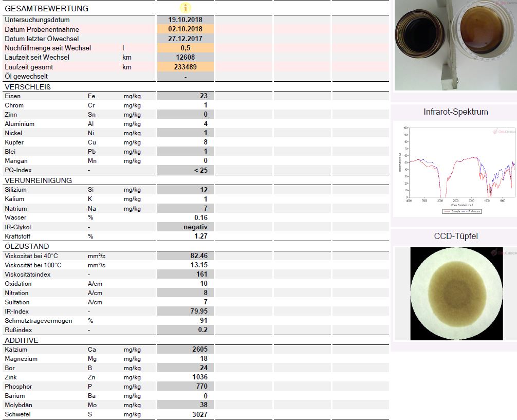Open the CCD-Tüpfel spot test image
This screenshot has width=517, height=420.
click(x=456, y=294)
